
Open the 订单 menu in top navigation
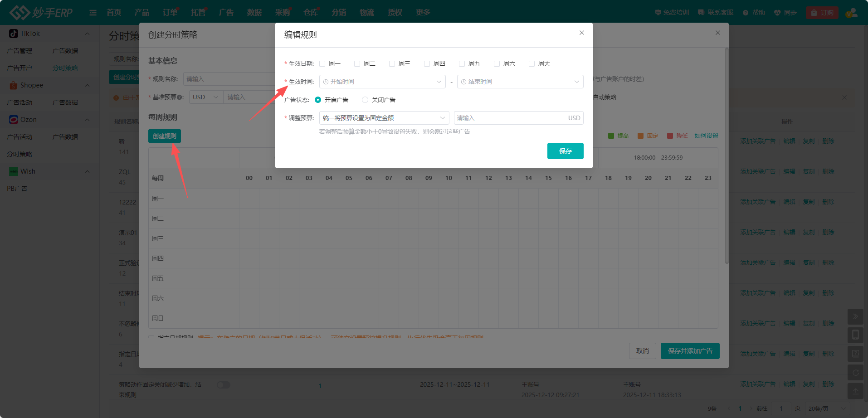170,12
